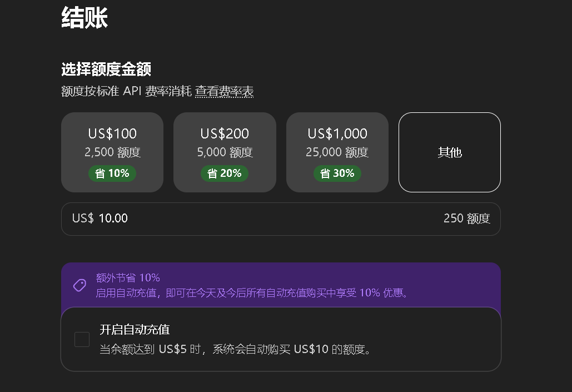Click the 2,500 额度 text in first card
Viewport: 572px width, 392px height.
(x=112, y=152)
